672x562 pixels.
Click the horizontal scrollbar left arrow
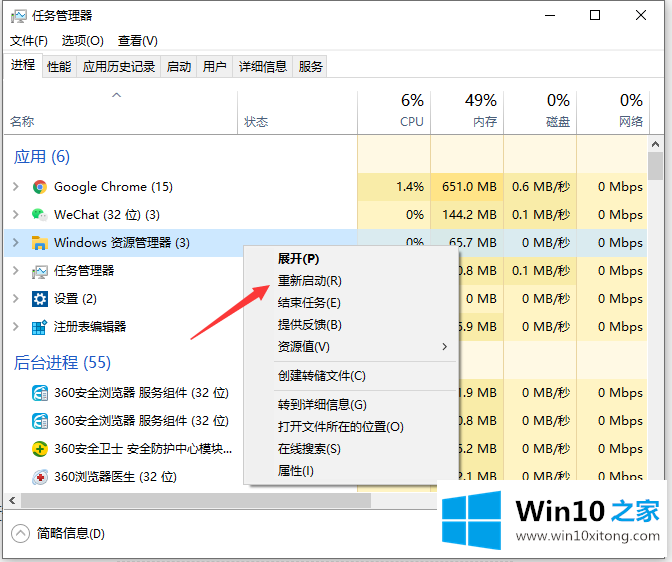coord(12,500)
